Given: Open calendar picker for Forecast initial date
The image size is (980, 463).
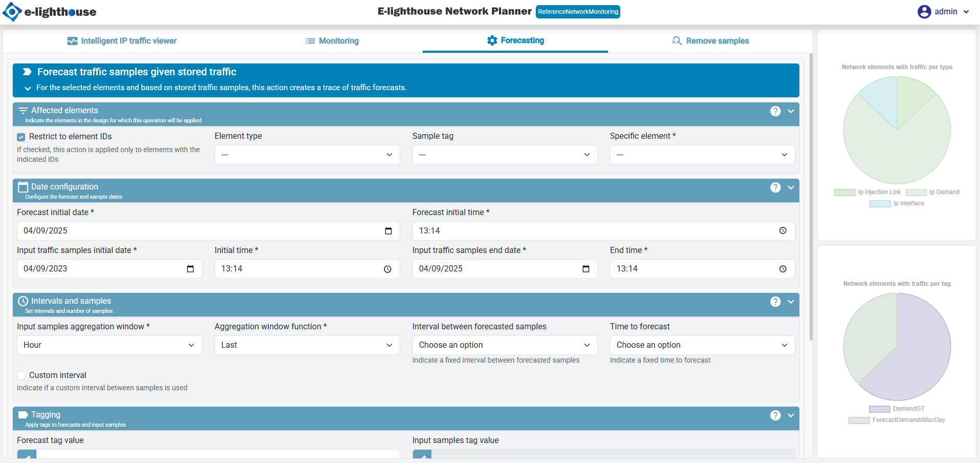Looking at the screenshot, I should [388, 231].
